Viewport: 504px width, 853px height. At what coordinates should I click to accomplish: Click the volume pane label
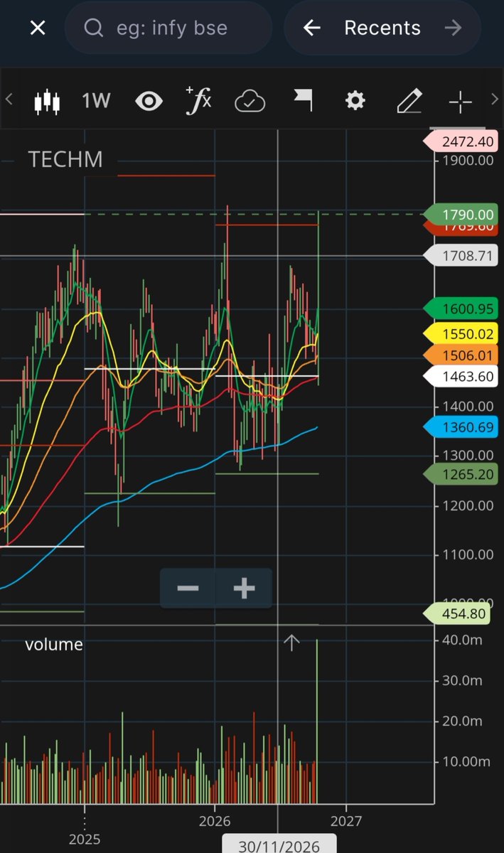[x=54, y=645]
